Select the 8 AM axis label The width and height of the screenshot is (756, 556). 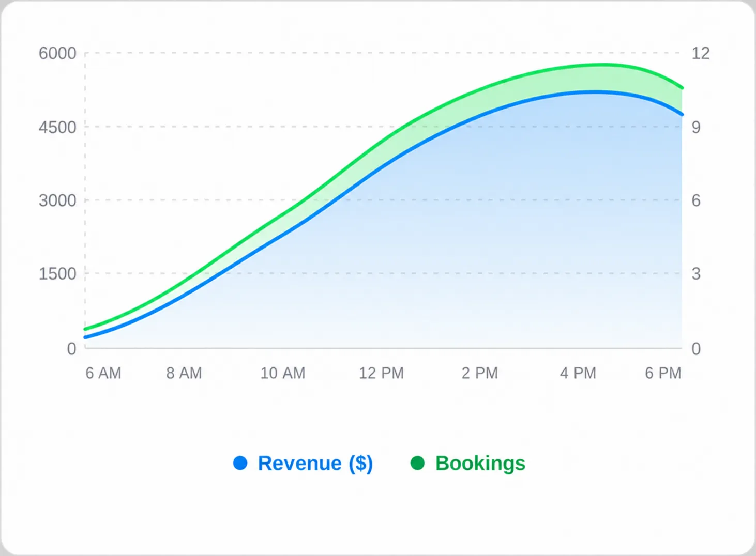point(184,373)
